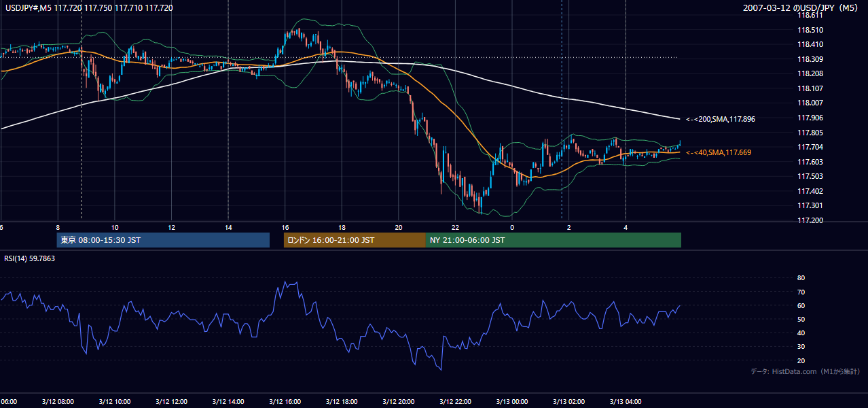Click price axis value 117.906
This screenshot has height=408, width=868.
pos(810,118)
